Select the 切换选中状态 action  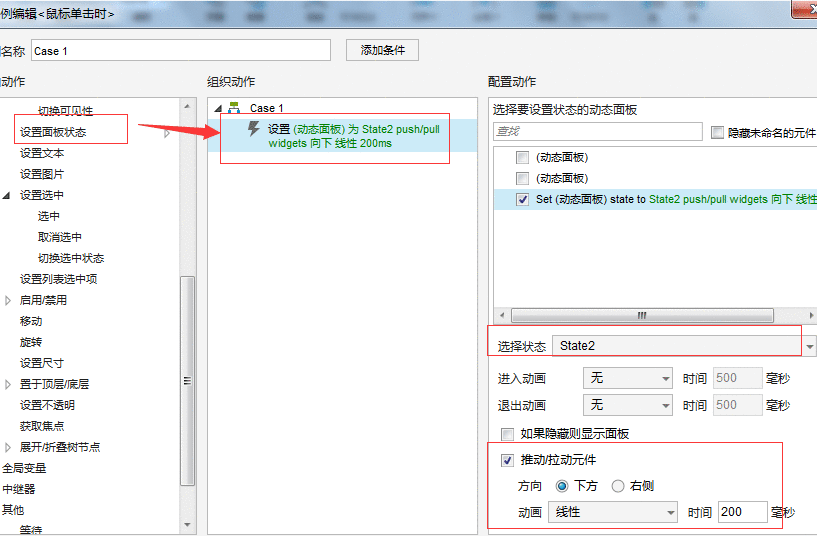click(71, 258)
